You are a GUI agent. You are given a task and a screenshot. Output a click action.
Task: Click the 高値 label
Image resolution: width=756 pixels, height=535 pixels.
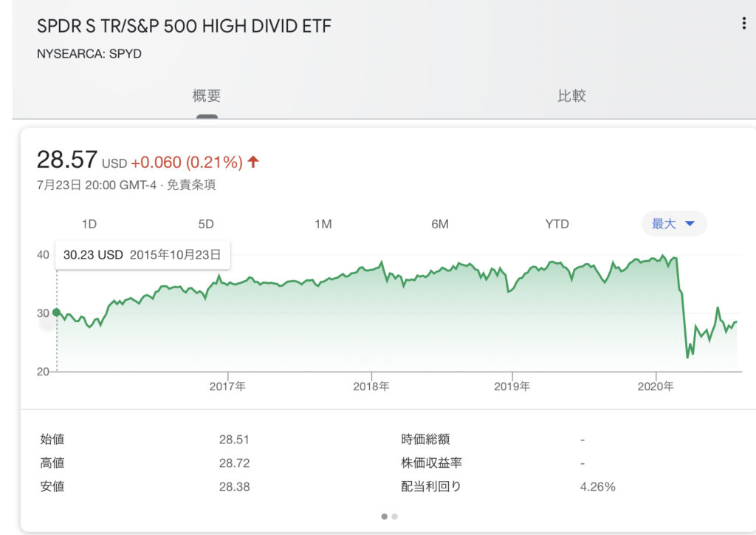tap(52, 463)
